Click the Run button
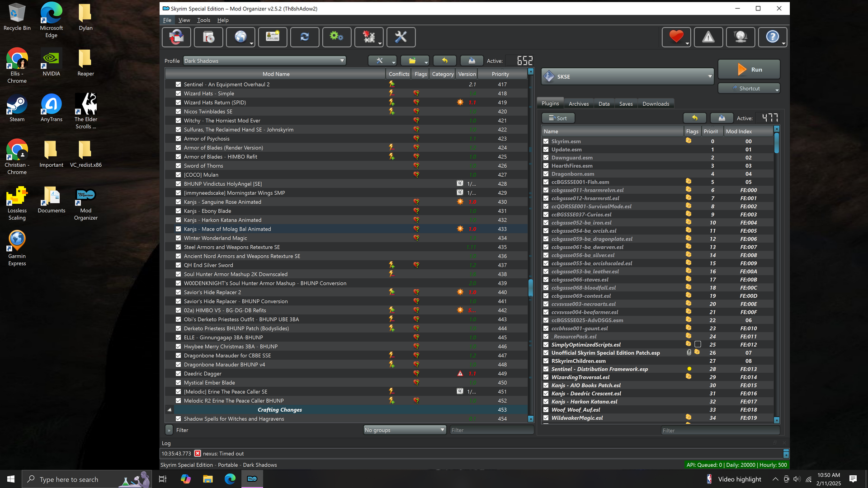The width and height of the screenshot is (868, 488). (749, 70)
